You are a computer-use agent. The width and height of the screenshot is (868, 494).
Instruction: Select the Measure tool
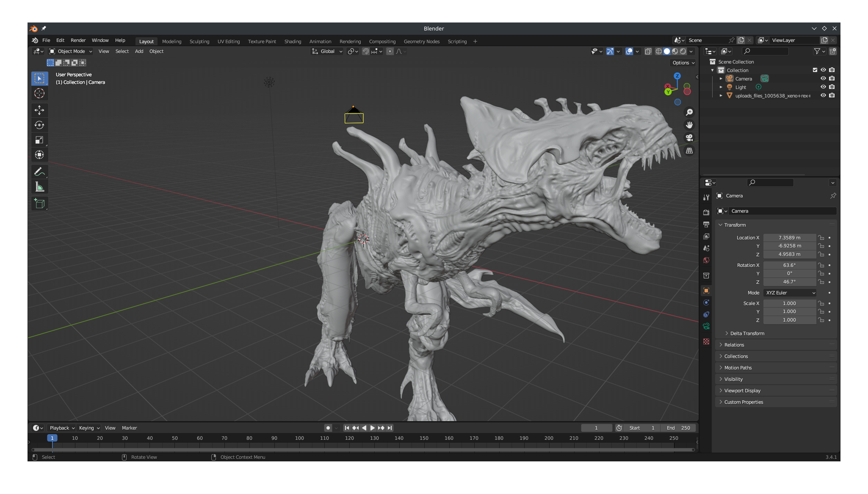tap(39, 187)
